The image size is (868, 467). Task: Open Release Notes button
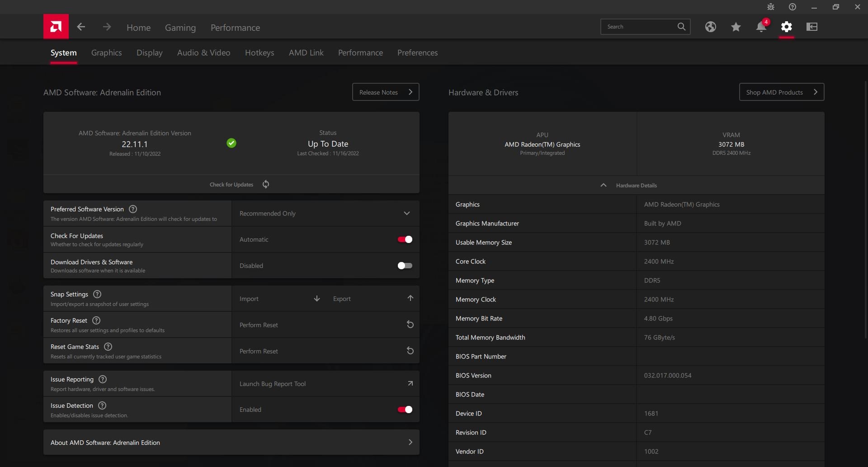pos(386,92)
